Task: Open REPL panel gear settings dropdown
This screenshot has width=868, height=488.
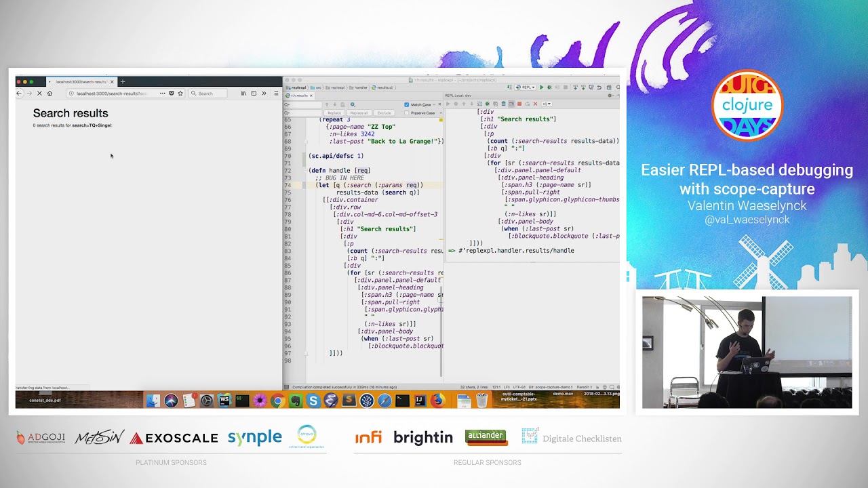Action: point(610,96)
